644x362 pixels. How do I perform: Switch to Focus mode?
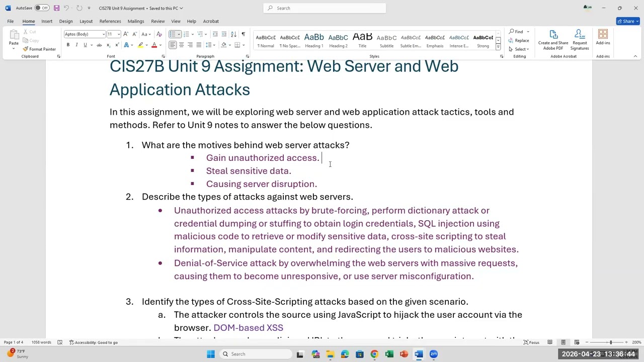coord(531,342)
